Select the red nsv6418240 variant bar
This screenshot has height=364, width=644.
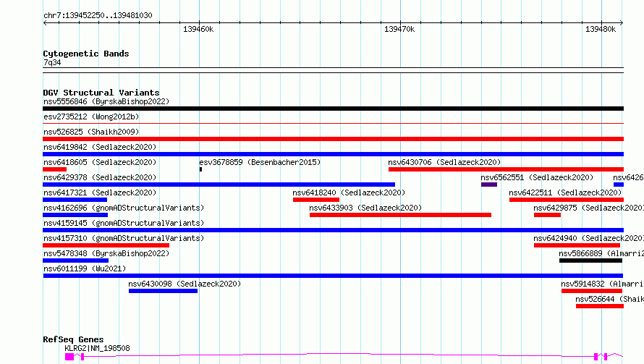point(316,200)
